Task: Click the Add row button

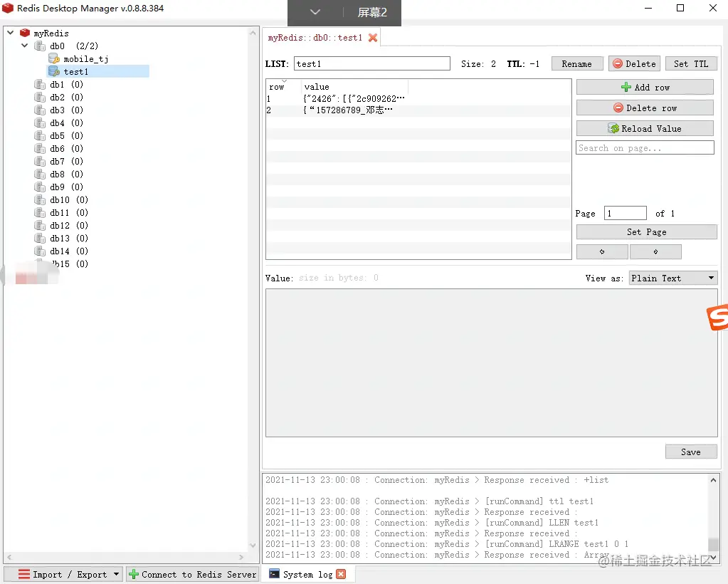Action: click(x=645, y=87)
